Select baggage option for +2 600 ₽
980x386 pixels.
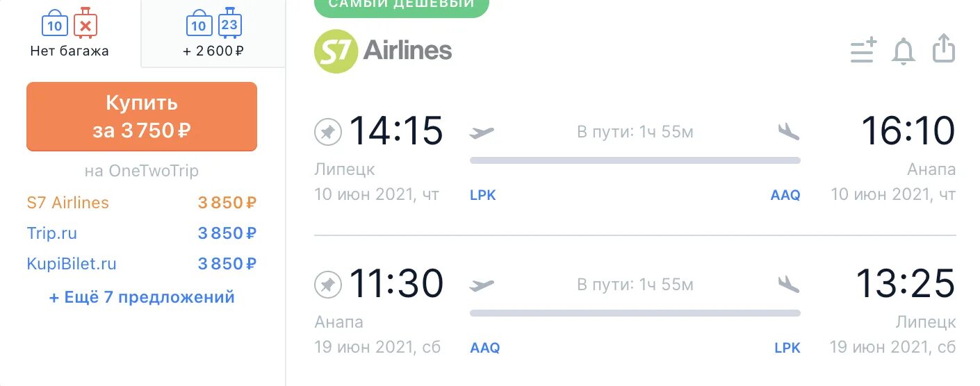pos(213,34)
